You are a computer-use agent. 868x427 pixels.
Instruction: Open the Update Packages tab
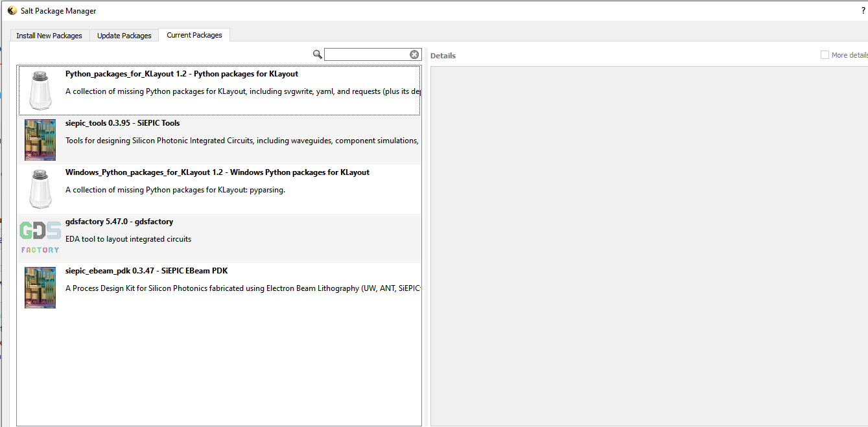124,36
